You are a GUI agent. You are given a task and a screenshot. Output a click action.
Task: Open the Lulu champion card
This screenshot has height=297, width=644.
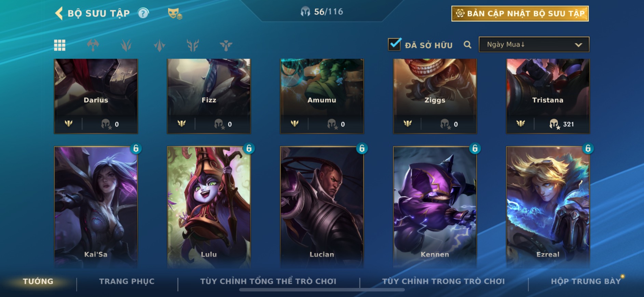pyautogui.click(x=209, y=207)
